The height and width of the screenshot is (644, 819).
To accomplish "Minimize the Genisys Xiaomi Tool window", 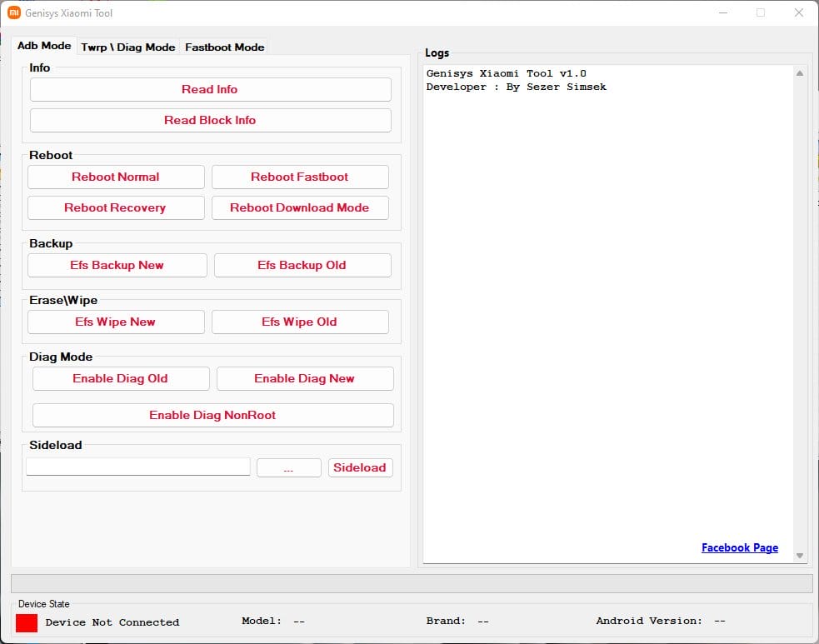I will 723,12.
